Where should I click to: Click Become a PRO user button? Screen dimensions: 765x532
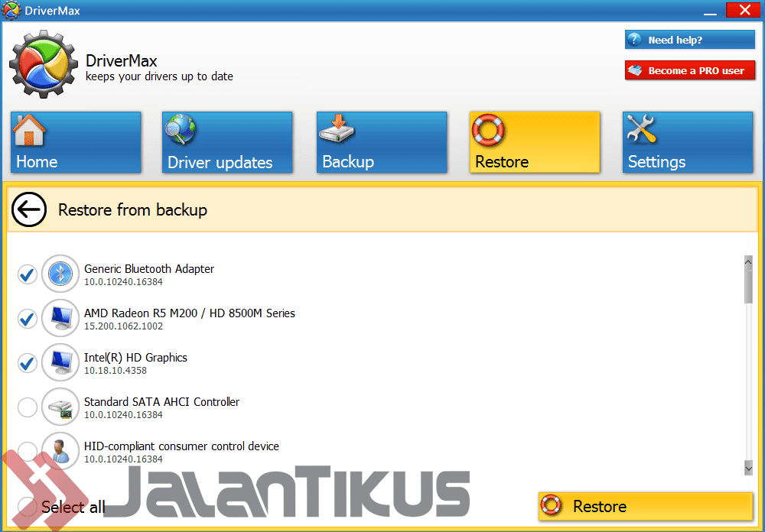690,71
